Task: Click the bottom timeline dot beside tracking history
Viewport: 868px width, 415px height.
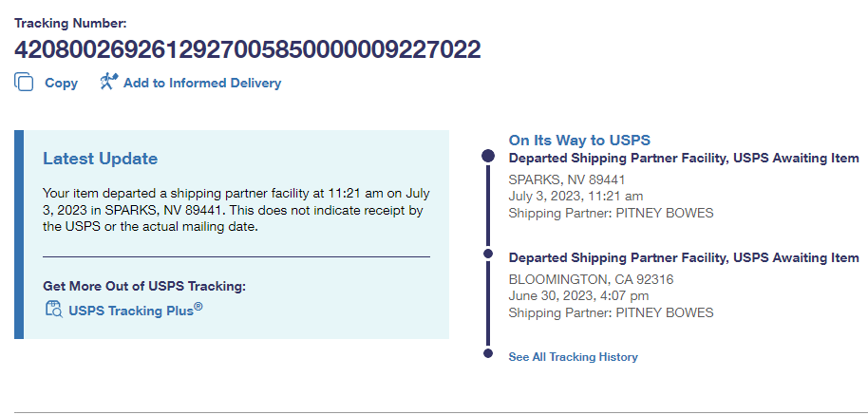Action: click(488, 354)
